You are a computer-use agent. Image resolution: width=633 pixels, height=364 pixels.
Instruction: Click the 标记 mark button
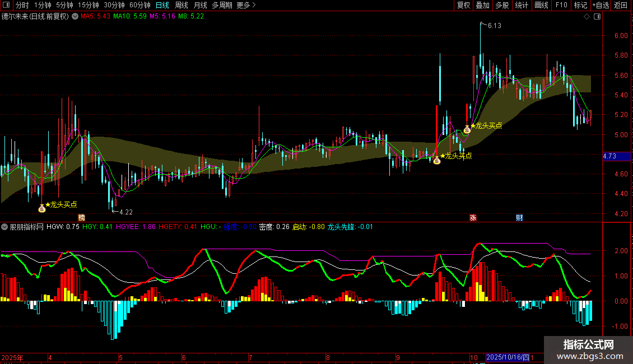pyautogui.click(x=580, y=5)
